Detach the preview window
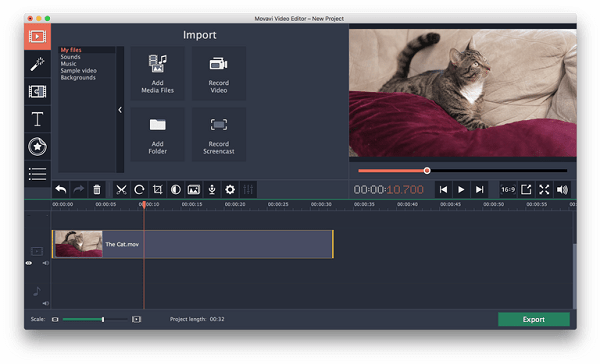 click(526, 189)
